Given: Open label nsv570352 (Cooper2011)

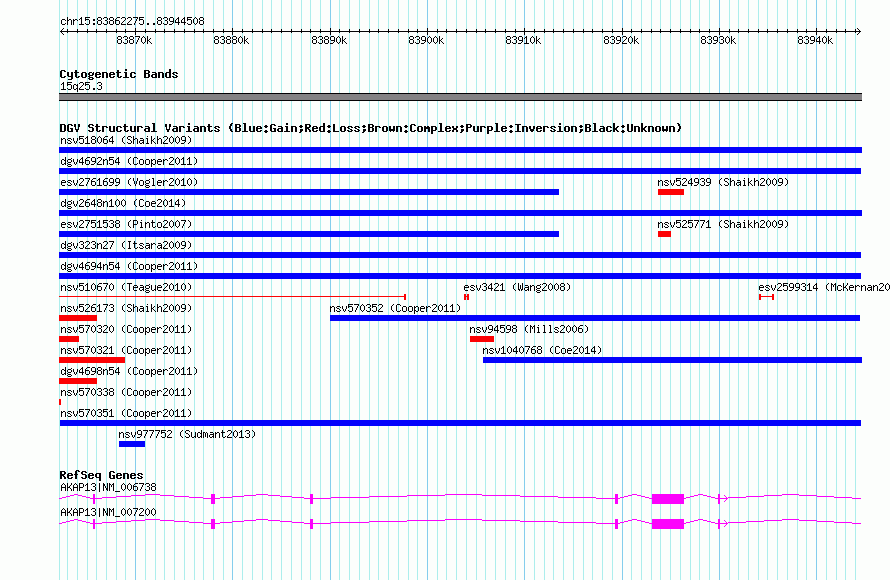Looking at the screenshot, I should 395,308.
